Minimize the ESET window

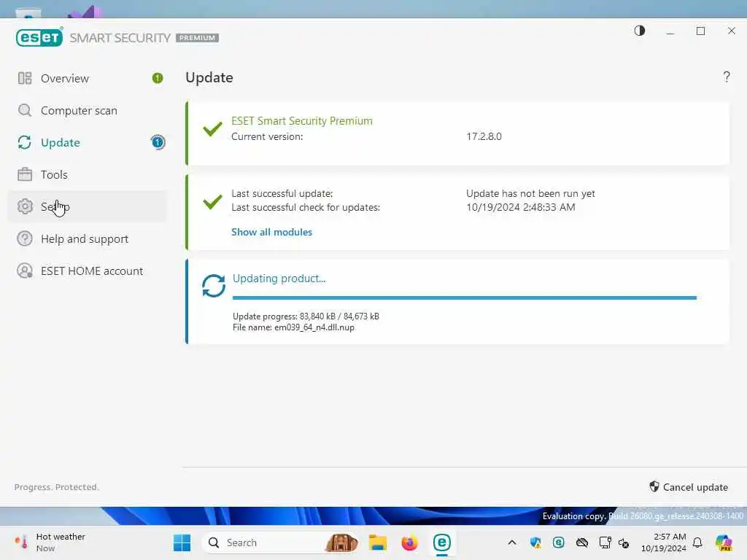[x=670, y=31]
